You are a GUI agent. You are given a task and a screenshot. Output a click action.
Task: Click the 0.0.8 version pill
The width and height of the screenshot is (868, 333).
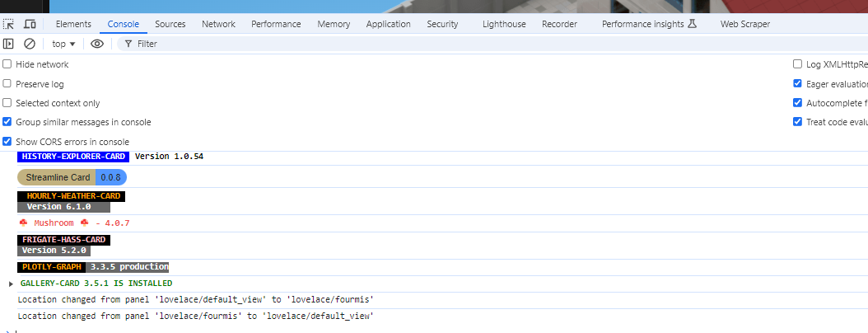[x=110, y=177]
